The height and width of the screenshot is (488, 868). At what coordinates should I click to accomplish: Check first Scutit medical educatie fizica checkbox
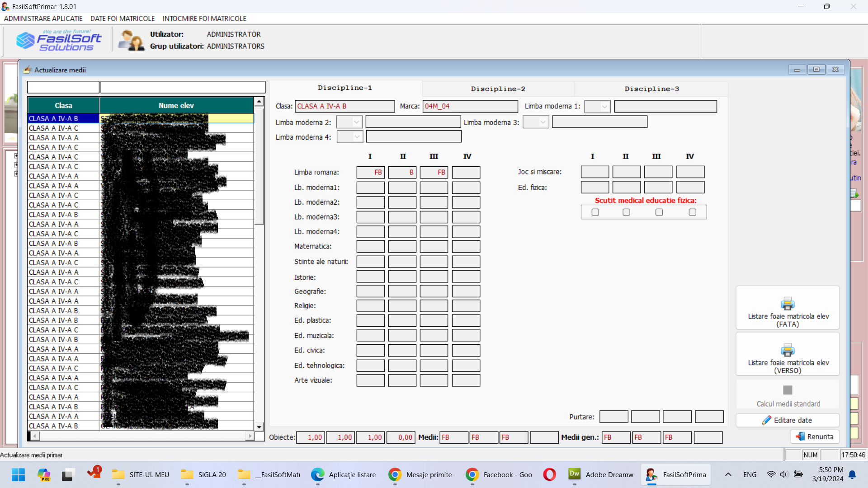(x=595, y=212)
